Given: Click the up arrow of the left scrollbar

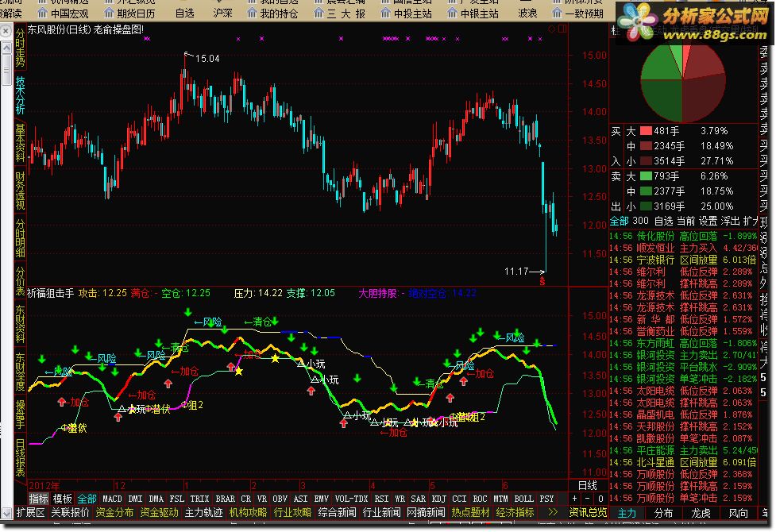Looking at the screenshot, I should click(6, 48).
